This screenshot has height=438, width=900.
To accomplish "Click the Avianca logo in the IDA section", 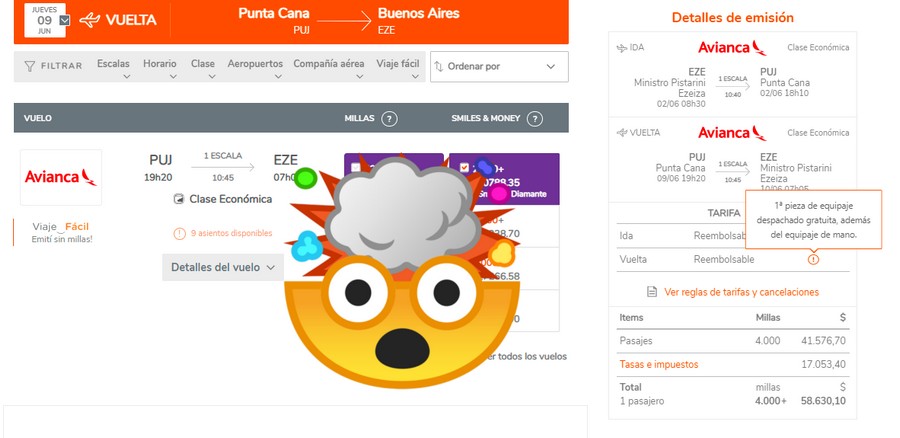I will 732,48.
